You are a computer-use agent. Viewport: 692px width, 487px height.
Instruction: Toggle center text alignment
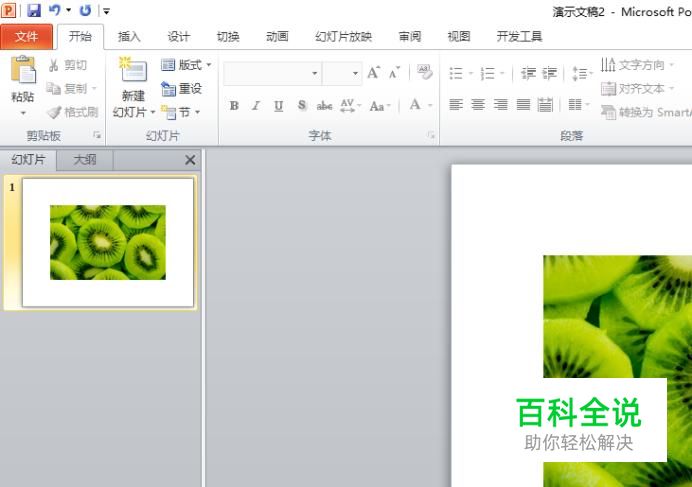coord(478,105)
